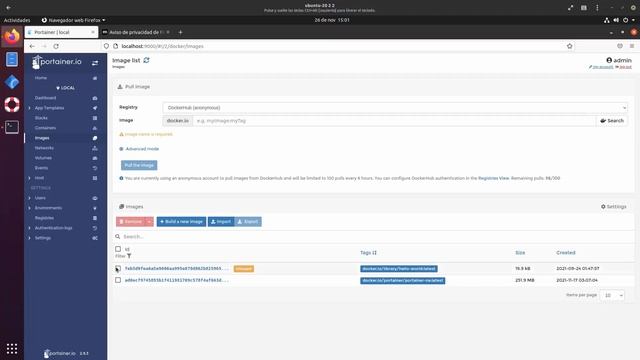
Task: Toggle the select-all images checkbox
Action: 118,249
